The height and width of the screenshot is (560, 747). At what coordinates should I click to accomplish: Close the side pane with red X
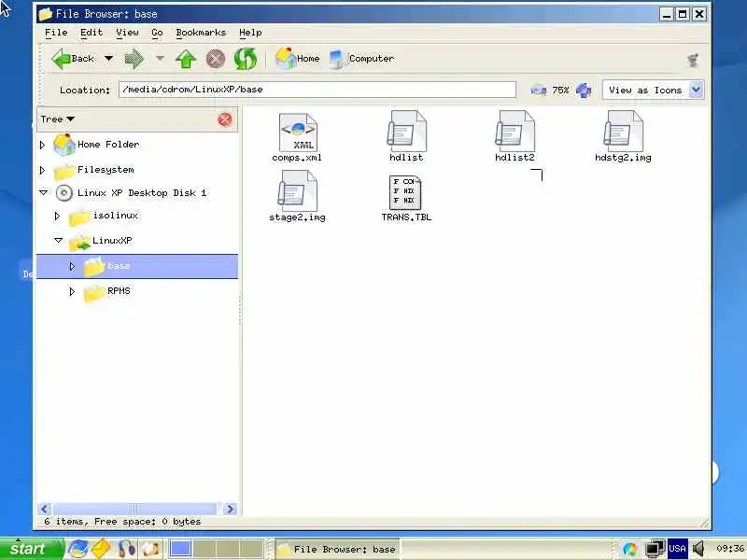[x=225, y=119]
